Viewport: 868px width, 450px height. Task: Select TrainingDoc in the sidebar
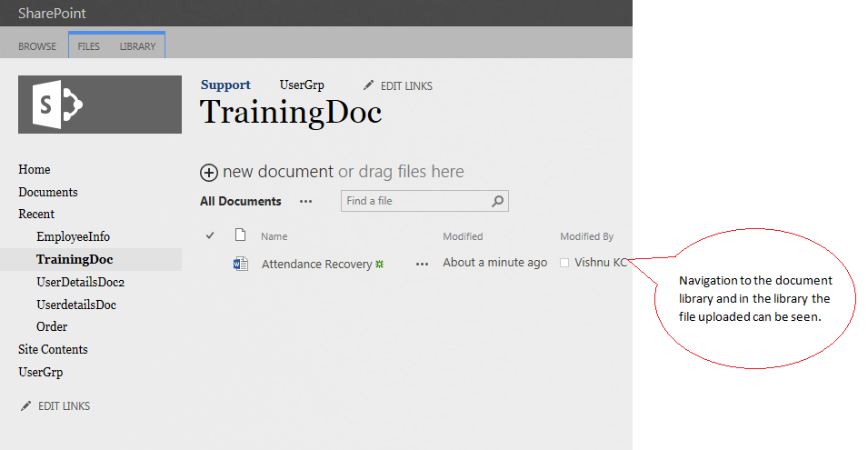pos(75,260)
